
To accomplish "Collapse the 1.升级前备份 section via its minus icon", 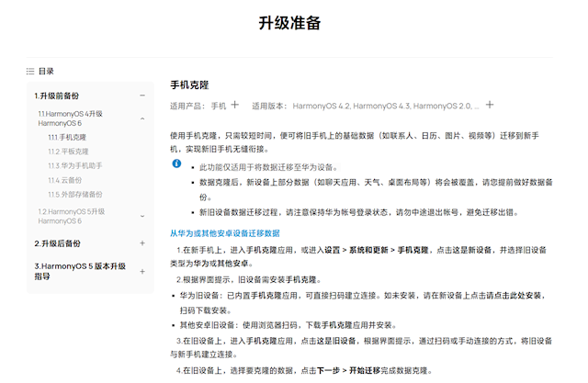I will 142,96.
